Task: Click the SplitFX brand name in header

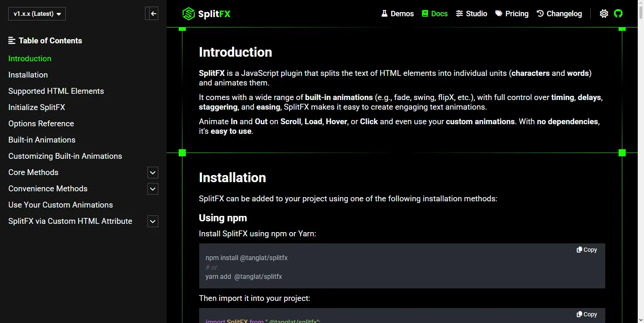Action: click(x=214, y=14)
